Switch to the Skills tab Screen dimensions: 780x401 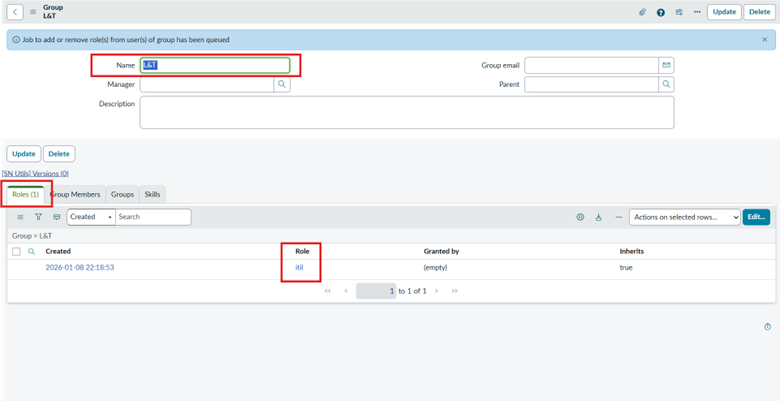(152, 194)
